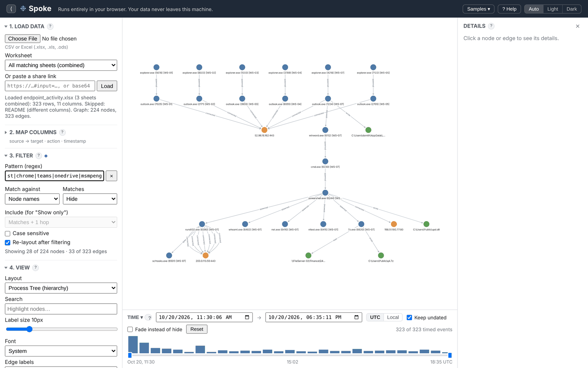Open the Layout Process Tree dropdown

[x=61, y=288]
